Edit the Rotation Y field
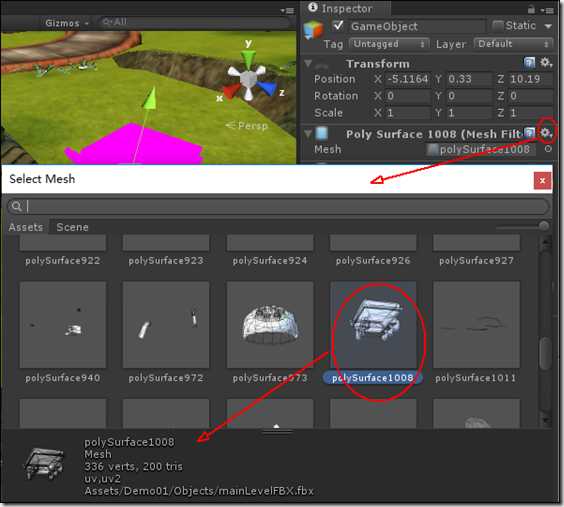The height and width of the screenshot is (507, 564). (x=469, y=96)
